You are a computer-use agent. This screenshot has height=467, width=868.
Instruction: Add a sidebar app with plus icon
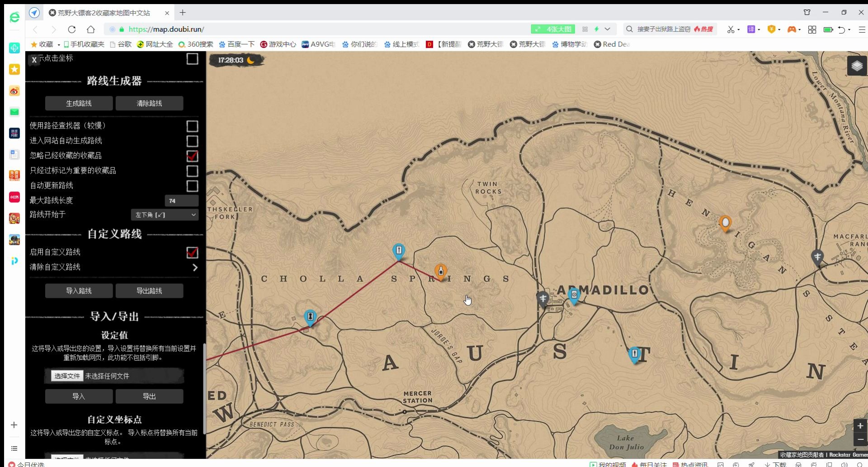pos(14,425)
